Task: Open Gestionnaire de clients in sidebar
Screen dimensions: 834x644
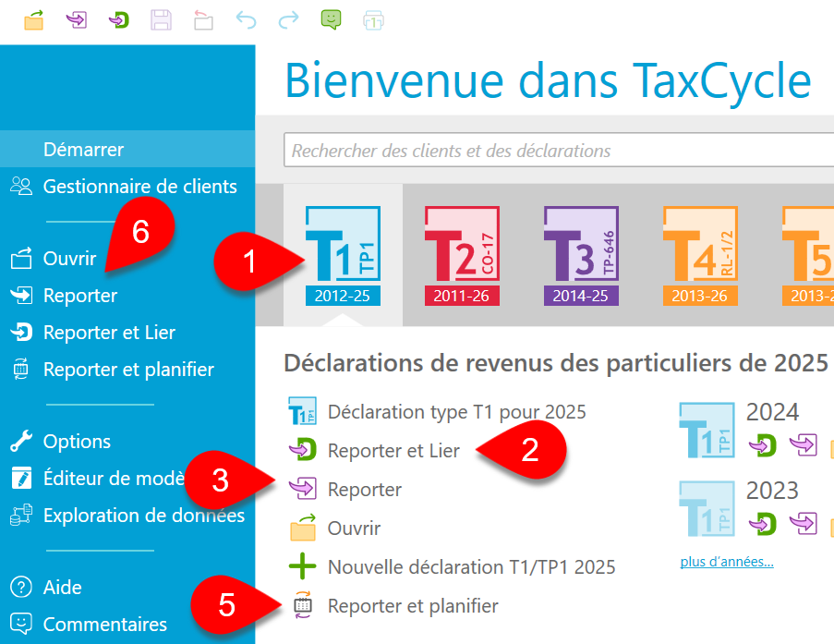Action: (x=127, y=187)
